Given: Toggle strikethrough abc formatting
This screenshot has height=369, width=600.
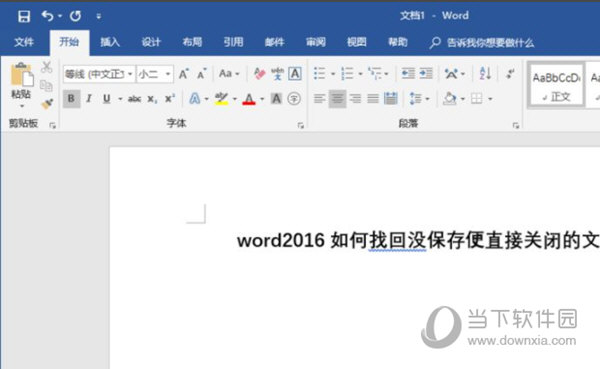Looking at the screenshot, I should tap(134, 99).
